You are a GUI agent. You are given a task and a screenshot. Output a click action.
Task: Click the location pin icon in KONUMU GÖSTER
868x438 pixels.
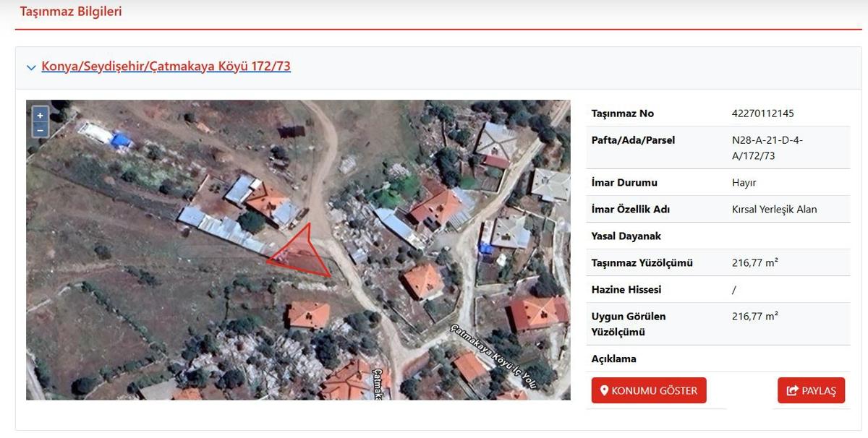coord(604,390)
